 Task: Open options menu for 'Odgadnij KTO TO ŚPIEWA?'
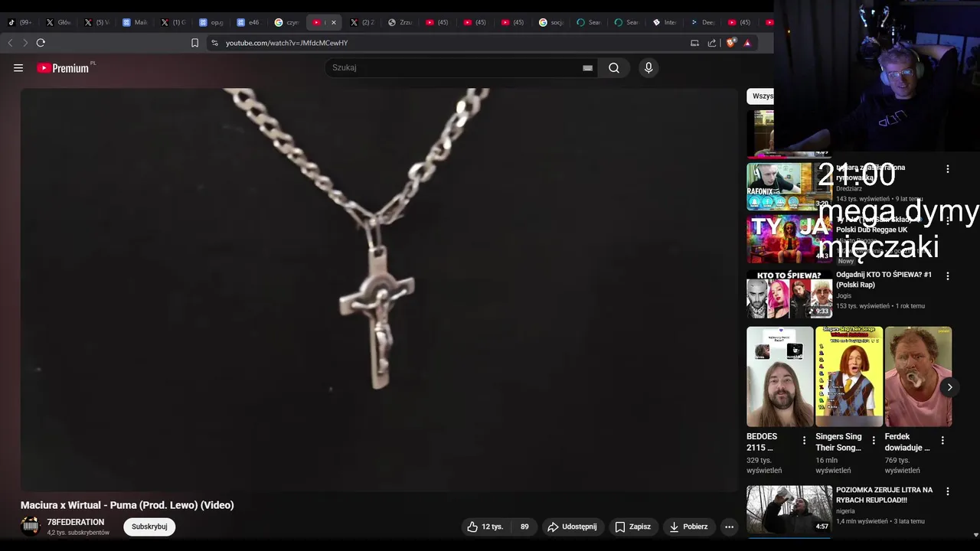(x=948, y=275)
